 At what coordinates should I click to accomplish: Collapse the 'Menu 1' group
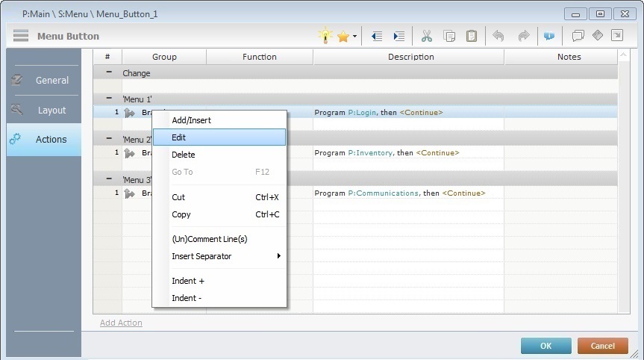[x=109, y=99]
